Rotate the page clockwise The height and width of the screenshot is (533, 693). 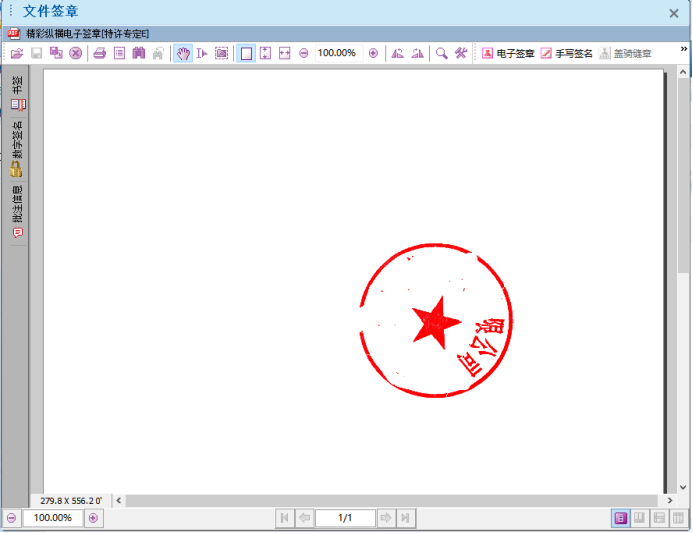pos(417,53)
